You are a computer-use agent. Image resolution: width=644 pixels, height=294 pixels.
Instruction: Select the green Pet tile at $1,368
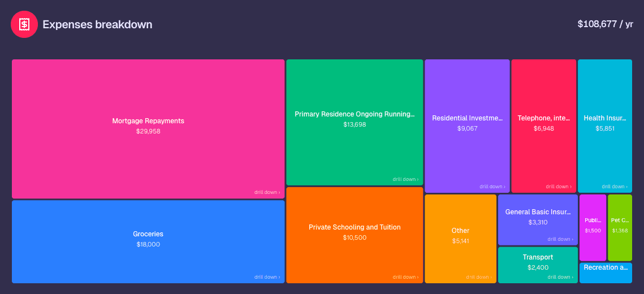tap(620, 227)
